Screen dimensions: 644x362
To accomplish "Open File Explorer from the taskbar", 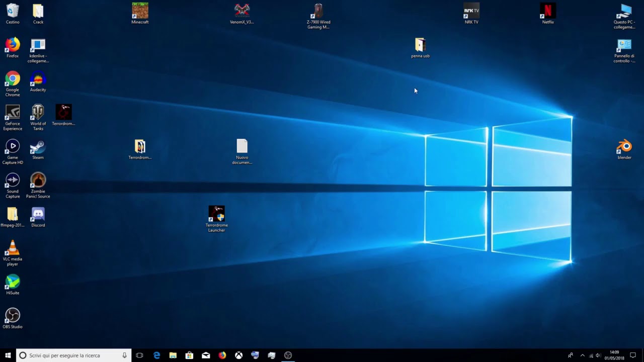I will pos(173,355).
